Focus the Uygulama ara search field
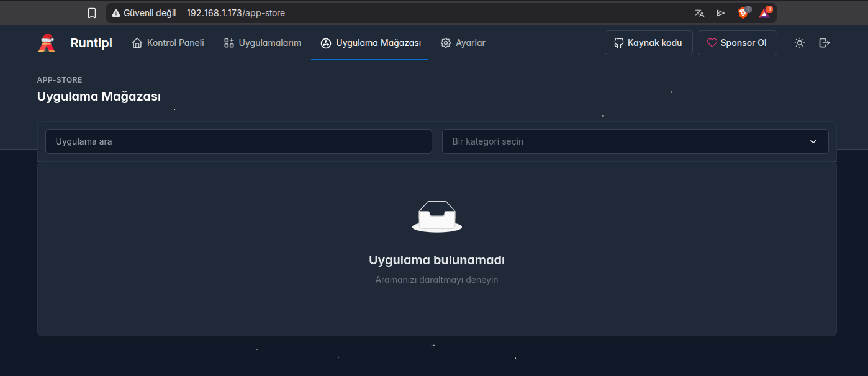Image resolution: width=868 pixels, height=376 pixels. (x=238, y=141)
